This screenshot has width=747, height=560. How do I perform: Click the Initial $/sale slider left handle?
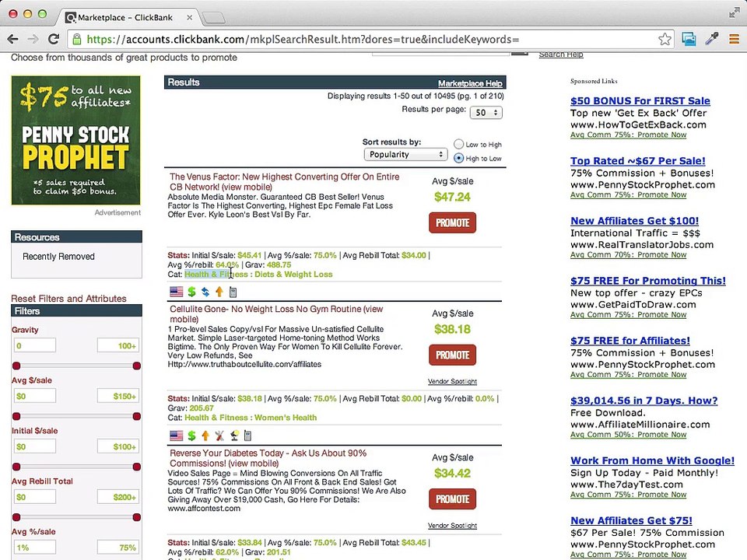(16, 467)
